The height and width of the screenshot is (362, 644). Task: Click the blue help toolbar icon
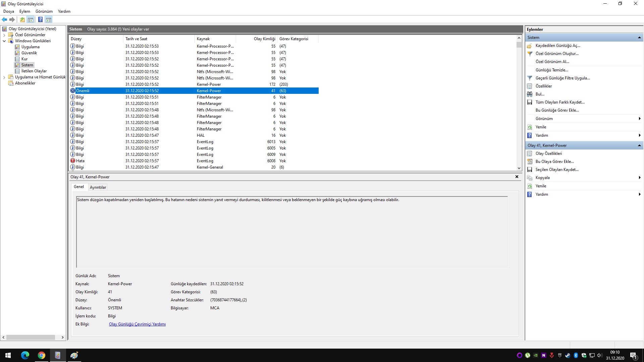pyautogui.click(x=40, y=19)
